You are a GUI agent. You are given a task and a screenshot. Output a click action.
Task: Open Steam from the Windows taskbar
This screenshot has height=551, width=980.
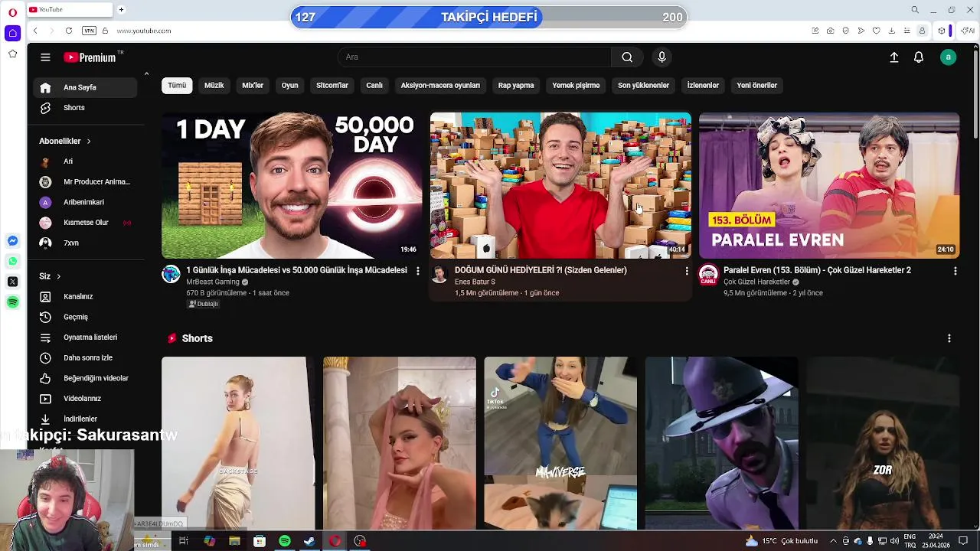click(x=309, y=541)
